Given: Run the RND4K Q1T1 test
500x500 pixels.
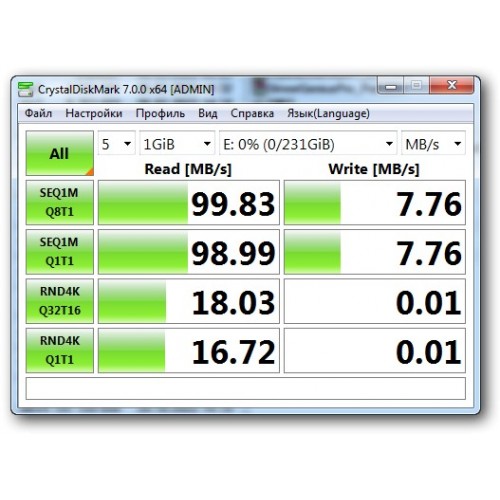Looking at the screenshot, I should pos(60,350).
